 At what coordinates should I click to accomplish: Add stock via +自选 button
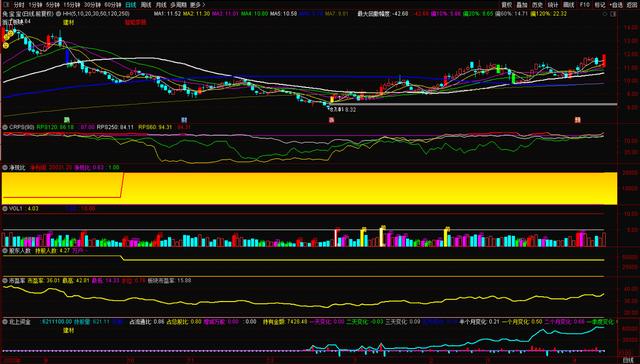click(616, 5)
